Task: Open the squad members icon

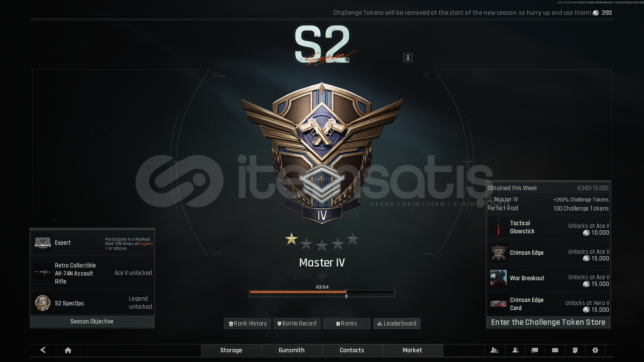Action: point(515,350)
